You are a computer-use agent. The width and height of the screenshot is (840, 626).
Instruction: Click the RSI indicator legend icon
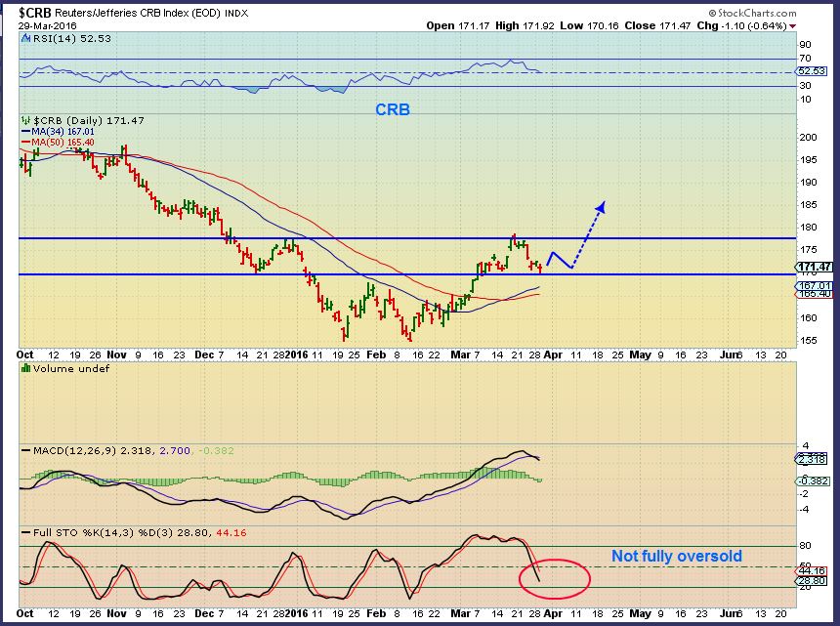click(25, 38)
